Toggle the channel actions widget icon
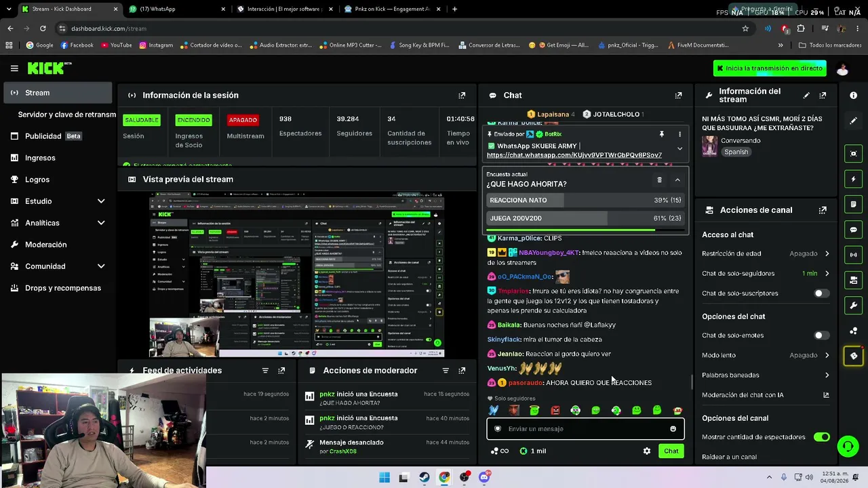The image size is (868, 488). tap(853, 280)
